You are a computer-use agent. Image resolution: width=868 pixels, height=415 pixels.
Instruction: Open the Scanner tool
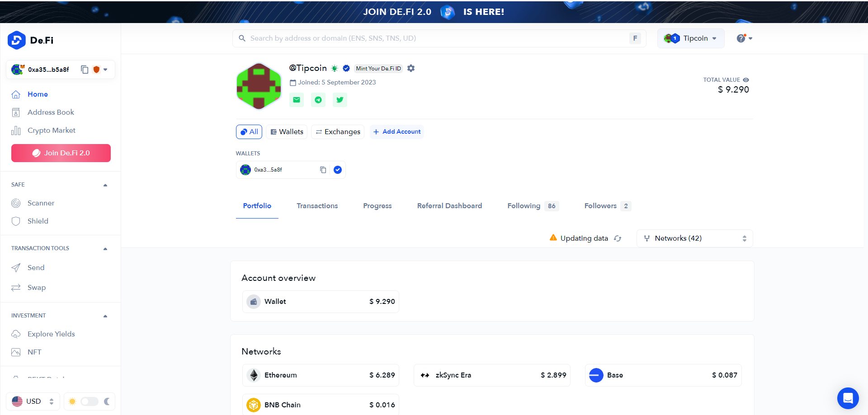(x=41, y=203)
